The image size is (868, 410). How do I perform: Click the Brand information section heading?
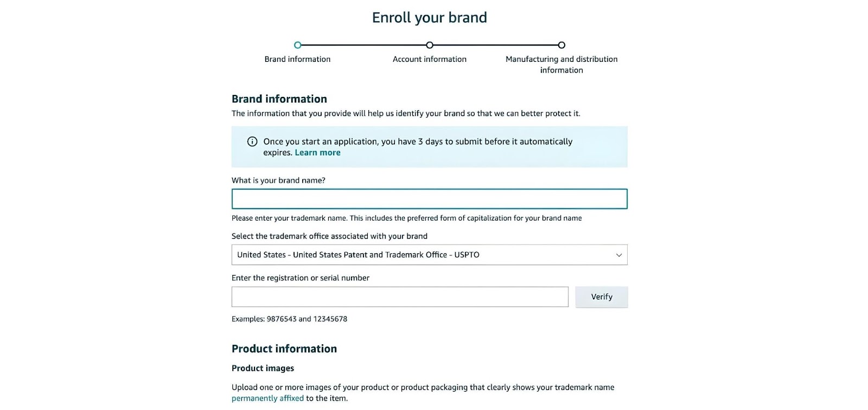[x=279, y=99]
